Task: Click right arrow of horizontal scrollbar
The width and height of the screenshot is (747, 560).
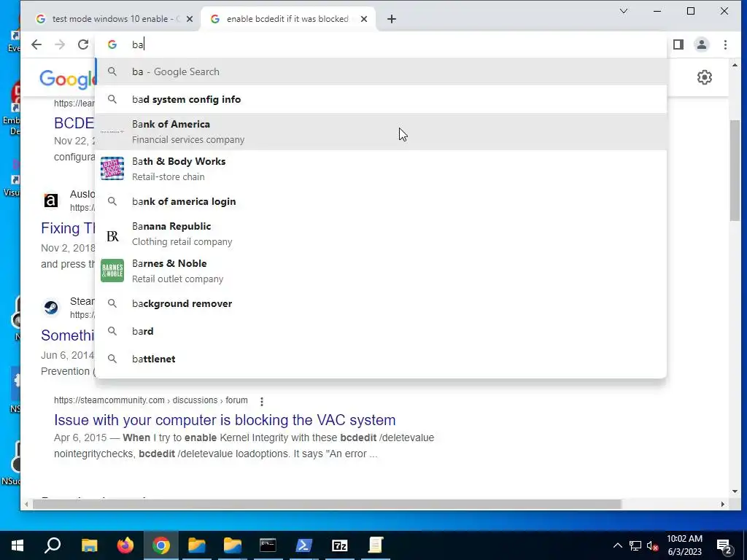Action: [x=723, y=505]
